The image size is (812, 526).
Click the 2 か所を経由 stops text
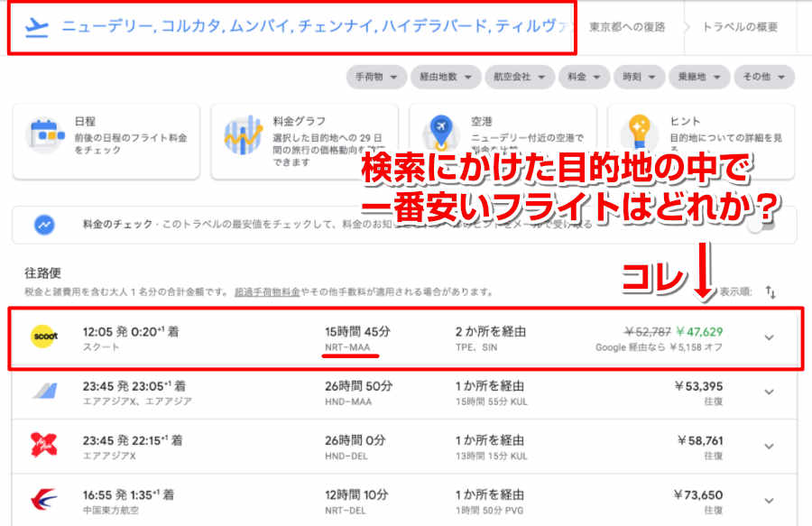click(491, 331)
